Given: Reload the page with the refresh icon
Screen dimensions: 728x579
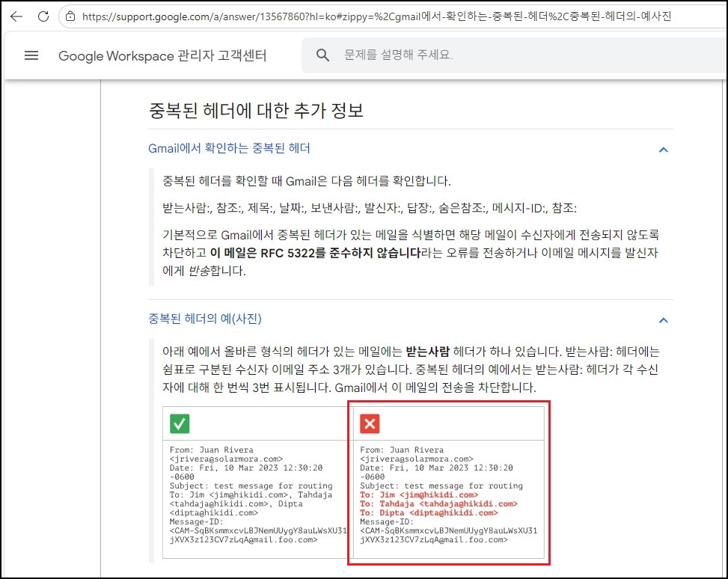Looking at the screenshot, I should click(x=43, y=16).
